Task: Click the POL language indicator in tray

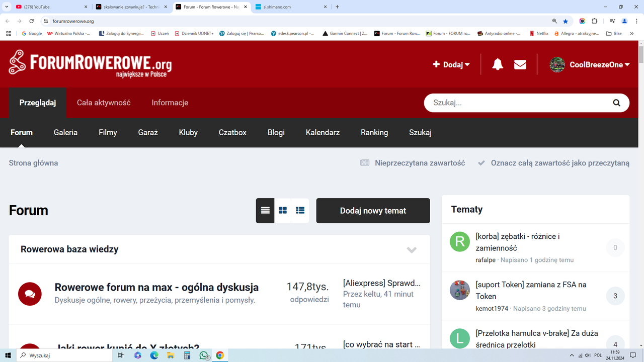Action: tap(598, 355)
